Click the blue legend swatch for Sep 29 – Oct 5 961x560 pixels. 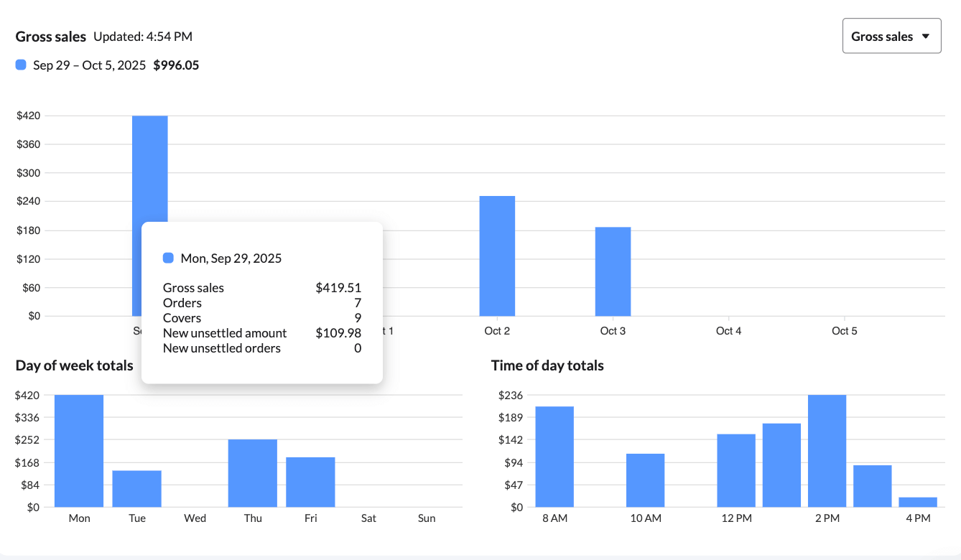point(21,65)
